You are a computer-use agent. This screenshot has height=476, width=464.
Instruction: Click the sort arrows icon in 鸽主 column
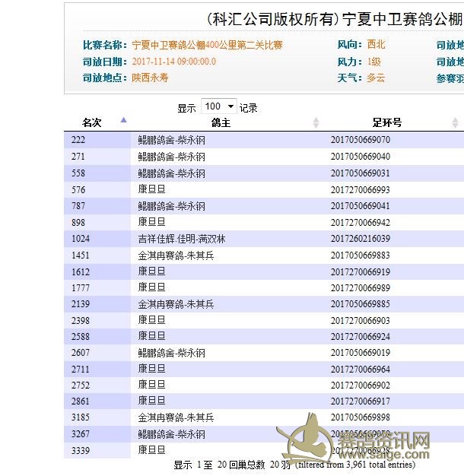click(x=316, y=122)
